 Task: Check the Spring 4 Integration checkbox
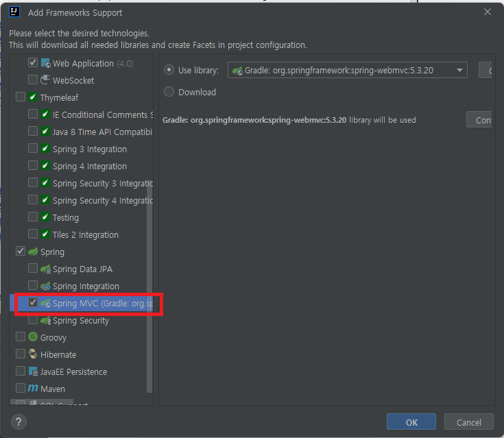[33, 165]
